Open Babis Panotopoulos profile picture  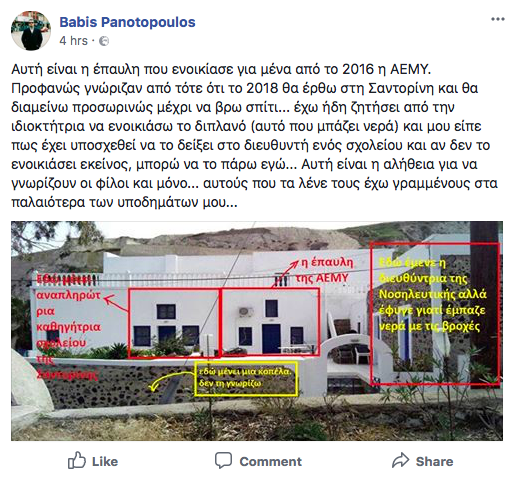coord(31,31)
